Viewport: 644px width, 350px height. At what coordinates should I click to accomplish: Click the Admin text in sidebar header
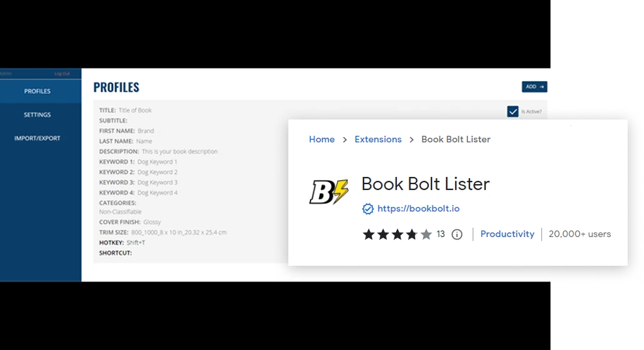coord(6,73)
